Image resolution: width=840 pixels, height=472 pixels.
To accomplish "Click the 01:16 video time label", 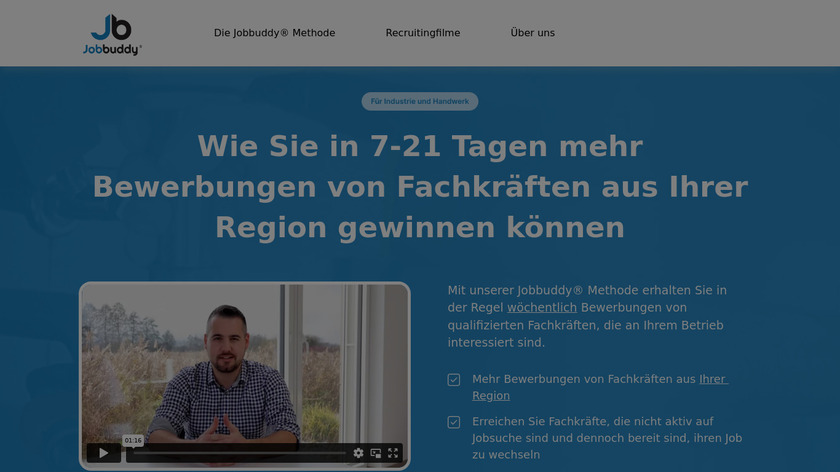I will tap(133, 440).
